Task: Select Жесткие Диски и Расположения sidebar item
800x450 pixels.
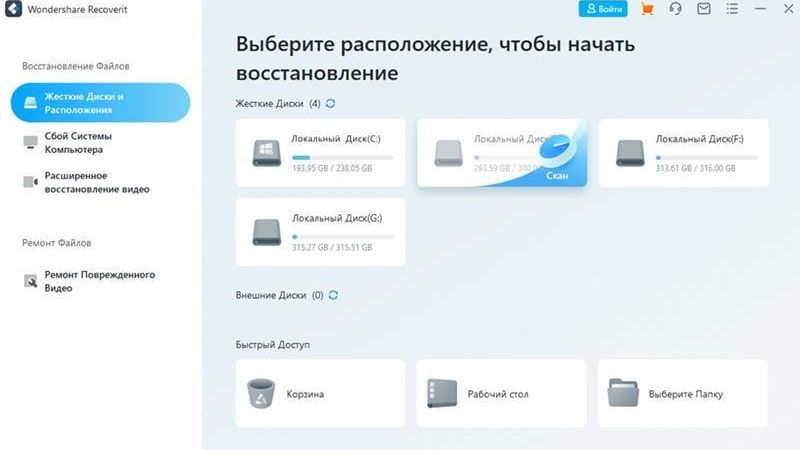Action: [x=101, y=103]
